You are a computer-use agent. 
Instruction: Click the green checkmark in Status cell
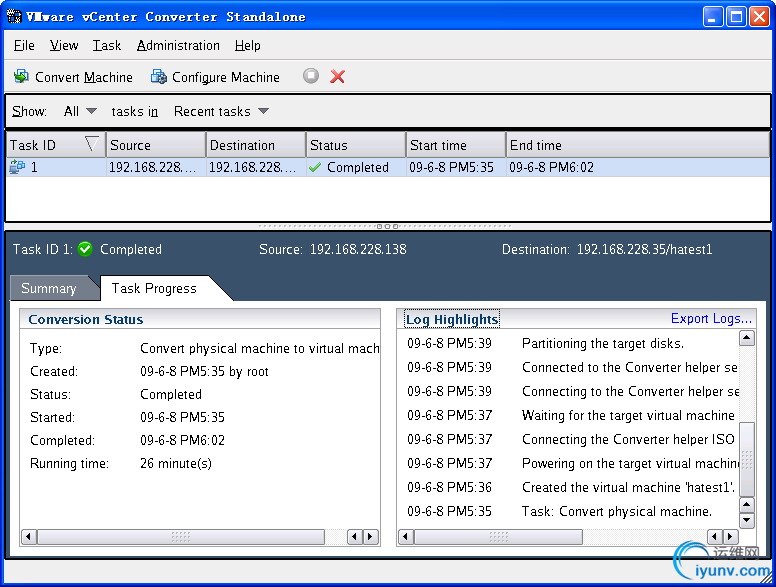(315, 167)
